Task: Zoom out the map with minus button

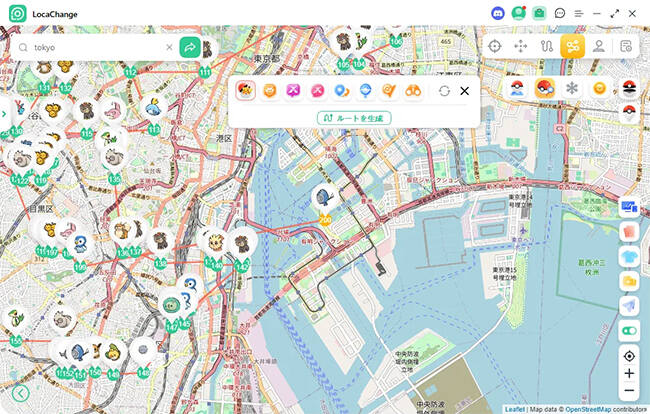Action: pyautogui.click(x=629, y=390)
